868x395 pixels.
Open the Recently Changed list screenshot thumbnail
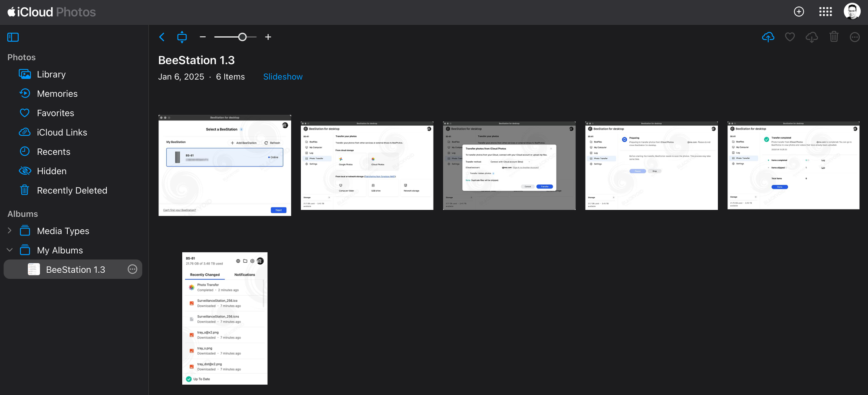225,318
